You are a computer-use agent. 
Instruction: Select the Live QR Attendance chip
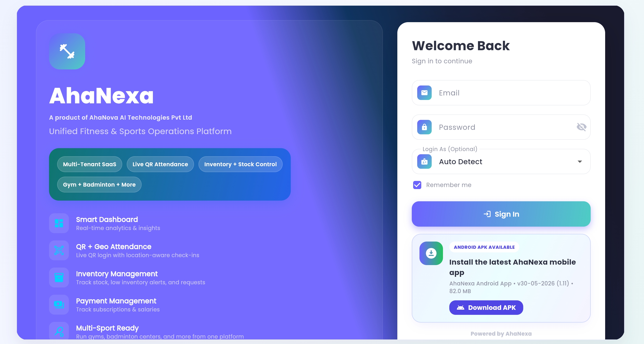[160, 164]
